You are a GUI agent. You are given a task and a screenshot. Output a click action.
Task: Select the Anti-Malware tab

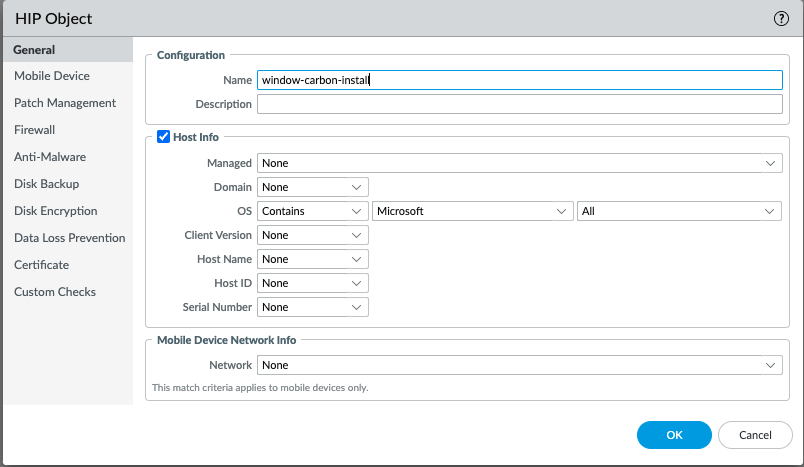click(50, 157)
